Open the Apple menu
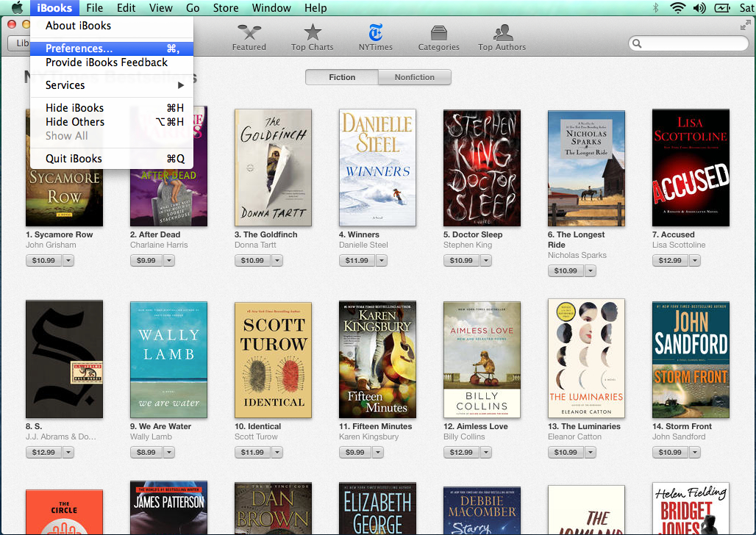Viewport: 756px width, 535px height. click(x=17, y=7)
